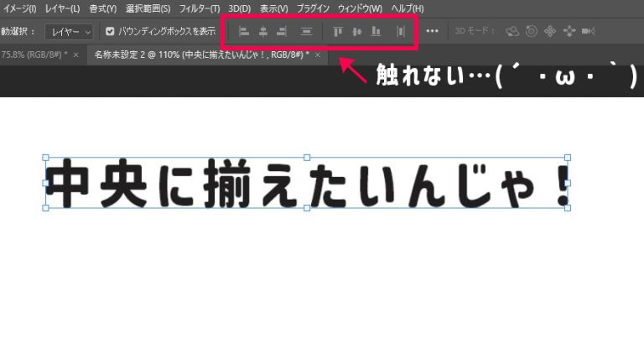The width and height of the screenshot is (644, 359).
Task: Click the align horizontal centers icon
Action: [x=262, y=31]
